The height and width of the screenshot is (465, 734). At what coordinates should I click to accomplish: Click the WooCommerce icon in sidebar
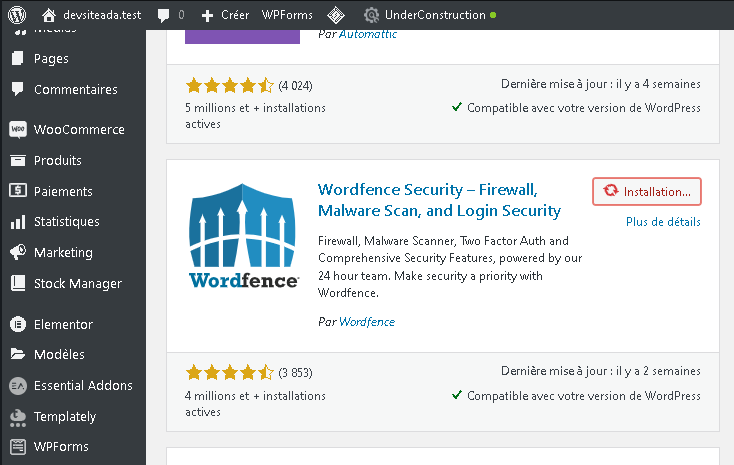[x=17, y=130]
